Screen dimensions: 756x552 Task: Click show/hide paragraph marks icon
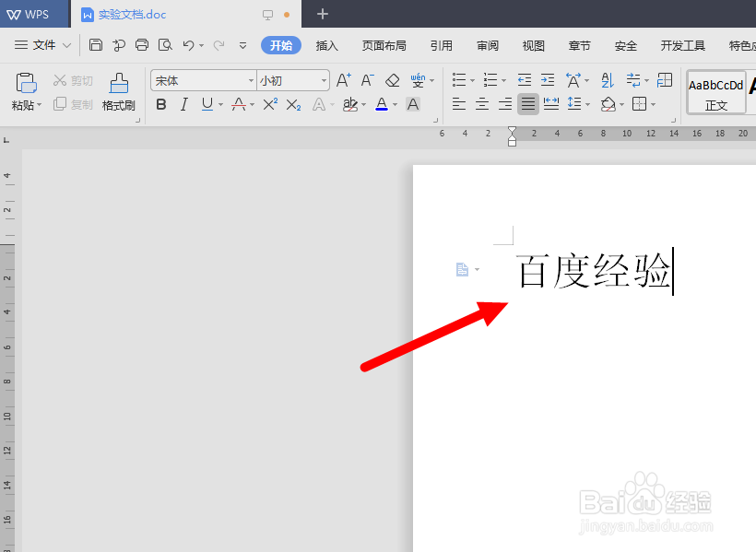[633, 80]
